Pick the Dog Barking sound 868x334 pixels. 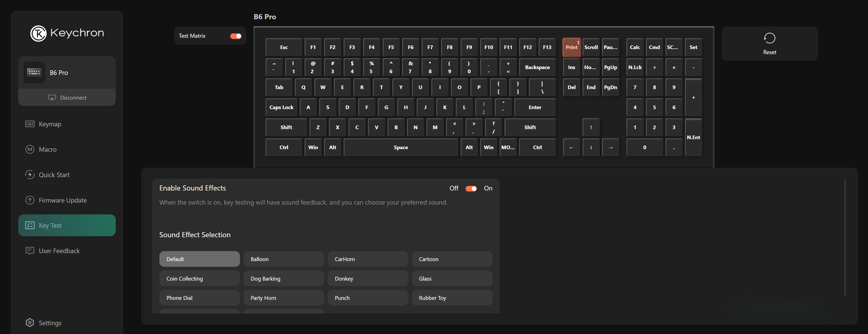coord(284,278)
